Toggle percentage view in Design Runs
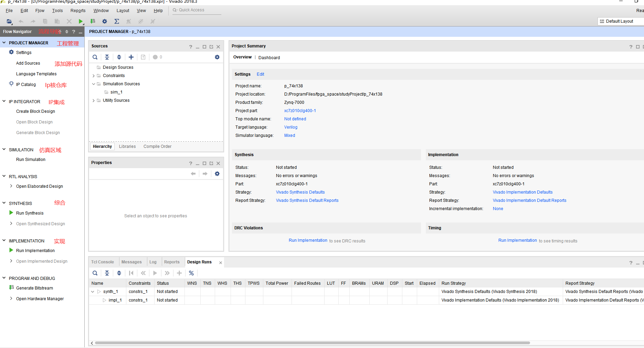 click(x=191, y=273)
